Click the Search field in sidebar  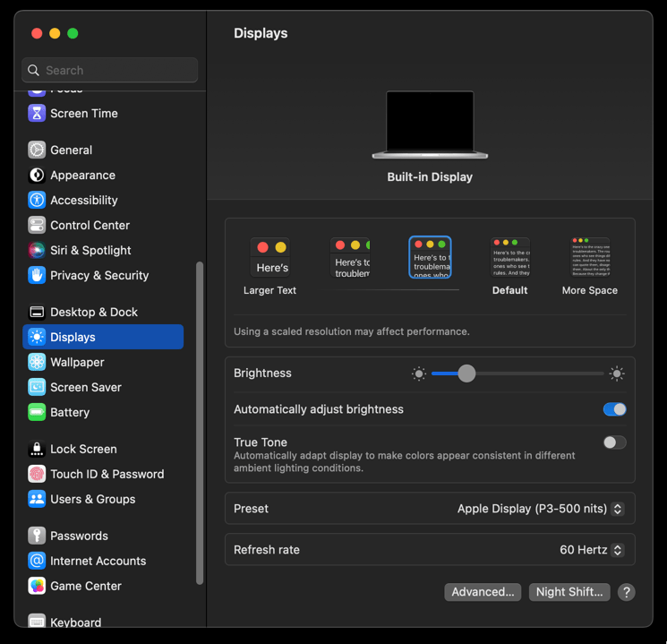(110, 70)
